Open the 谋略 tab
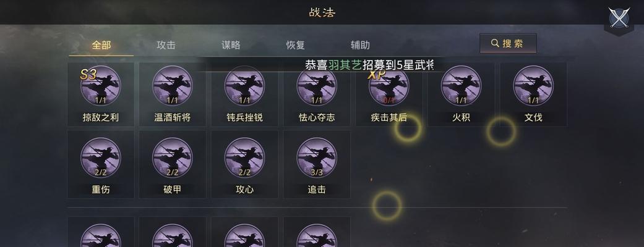The width and height of the screenshot is (644, 247). click(231, 45)
